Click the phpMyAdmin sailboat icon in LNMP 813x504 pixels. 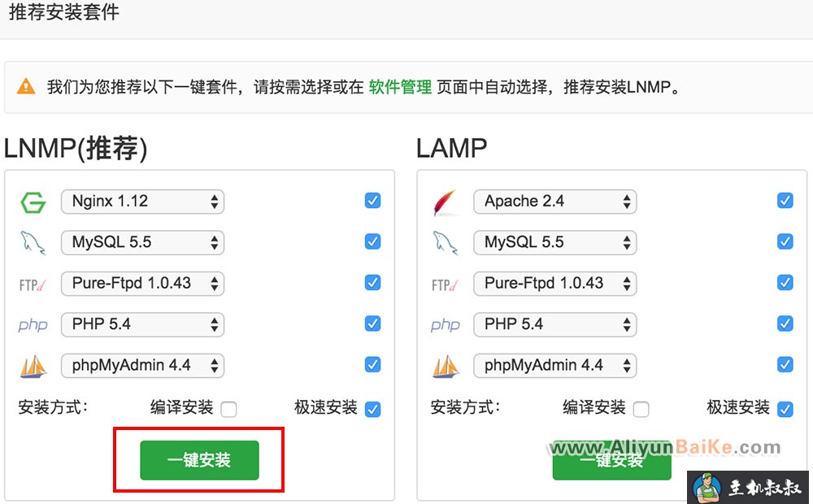click(x=33, y=366)
